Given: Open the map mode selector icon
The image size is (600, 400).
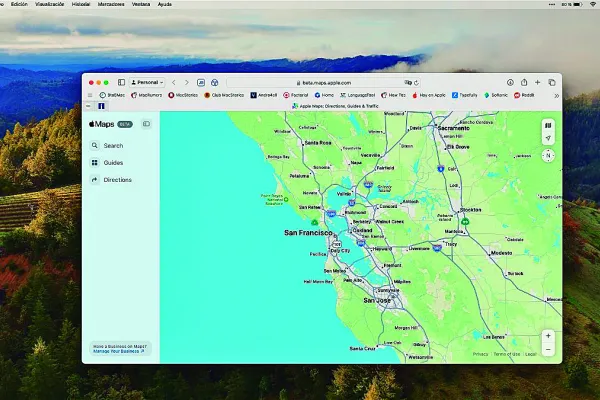Looking at the screenshot, I should click(547, 126).
